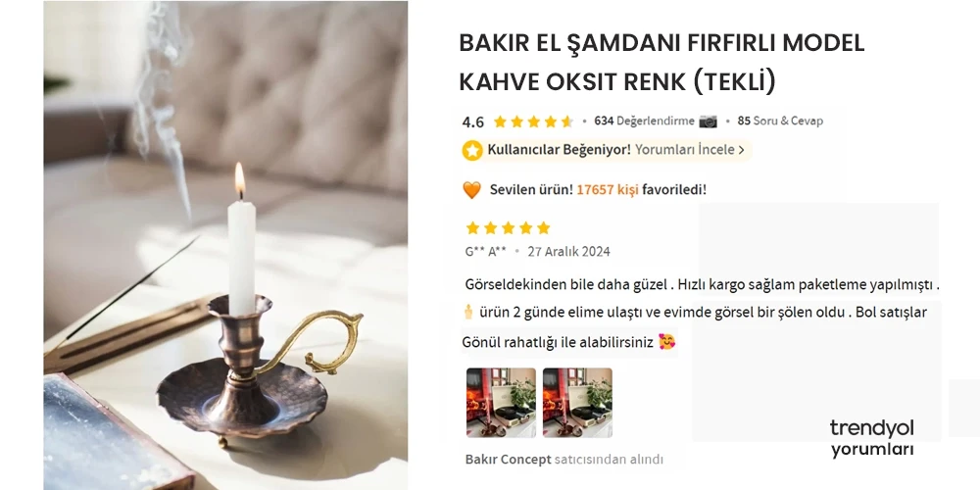Screen dimensions: 980x490
Task: Click the camera icon beside Değerlendirme
Action: (709, 122)
